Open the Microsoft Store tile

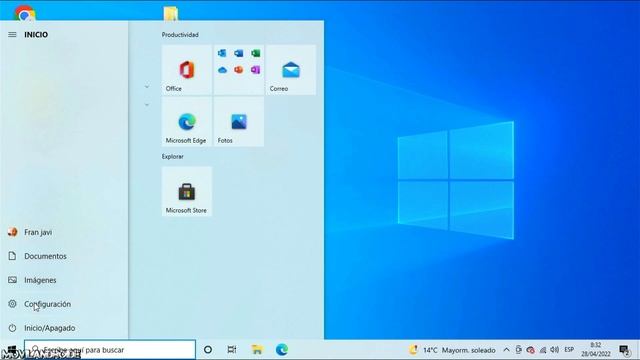(x=187, y=191)
